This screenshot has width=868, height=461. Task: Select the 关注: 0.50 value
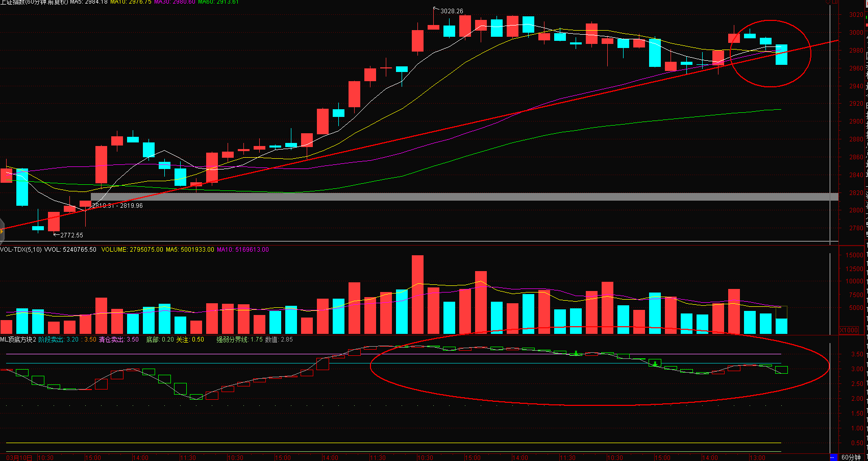[190, 339]
